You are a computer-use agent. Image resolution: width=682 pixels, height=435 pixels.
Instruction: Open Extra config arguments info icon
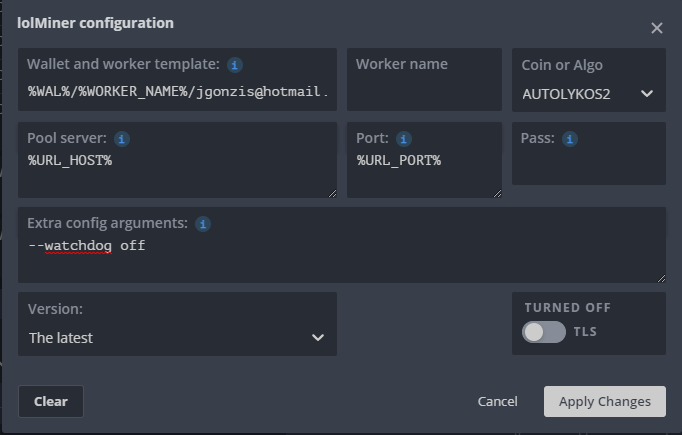(x=203, y=224)
